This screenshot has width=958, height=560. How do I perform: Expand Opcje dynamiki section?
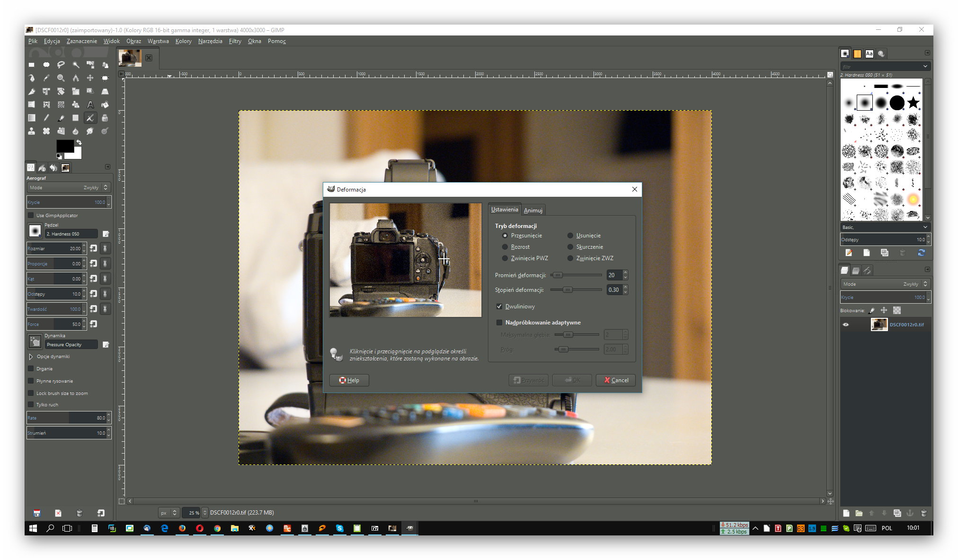coord(31,357)
